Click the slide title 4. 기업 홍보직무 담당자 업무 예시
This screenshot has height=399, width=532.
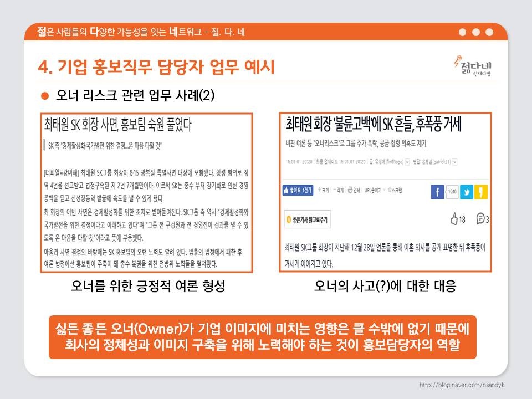156,66
